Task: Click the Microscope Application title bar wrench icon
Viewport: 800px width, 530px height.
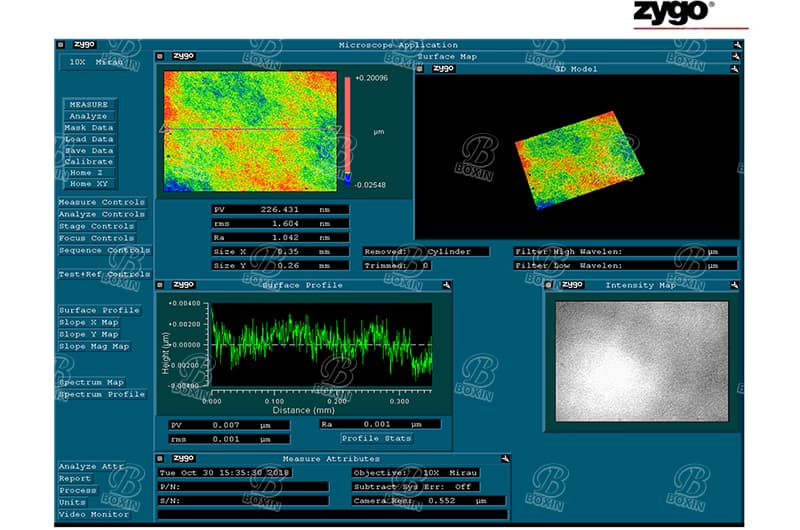Action: pos(736,45)
